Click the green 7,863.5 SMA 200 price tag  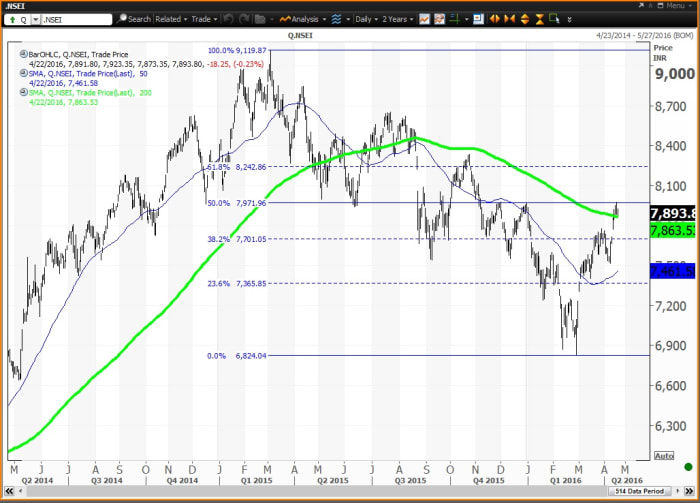click(x=673, y=231)
